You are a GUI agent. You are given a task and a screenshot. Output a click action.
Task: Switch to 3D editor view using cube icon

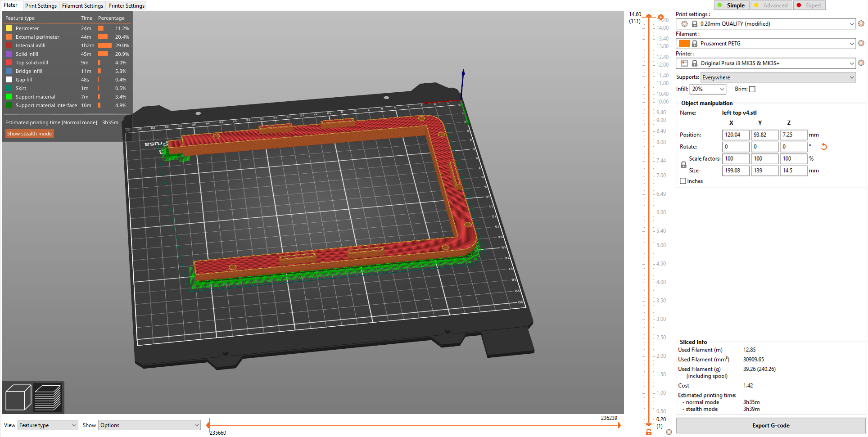coord(18,397)
